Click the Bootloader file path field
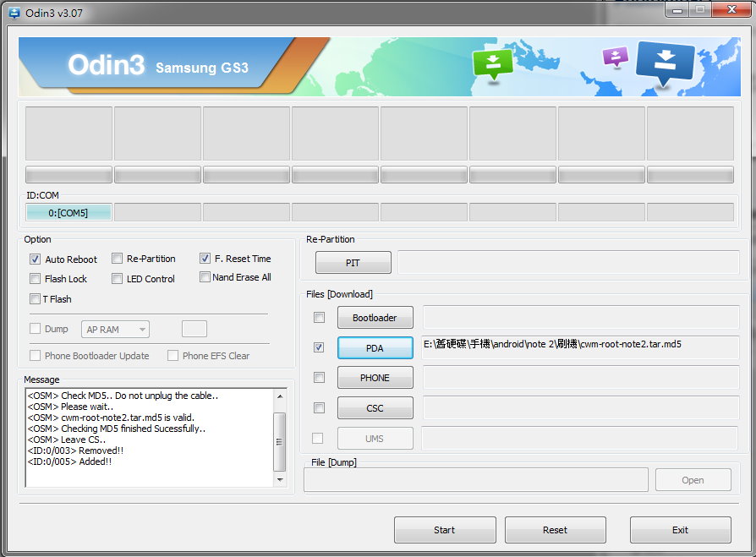Viewport: 756px width, 557px height. pyautogui.click(x=580, y=317)
